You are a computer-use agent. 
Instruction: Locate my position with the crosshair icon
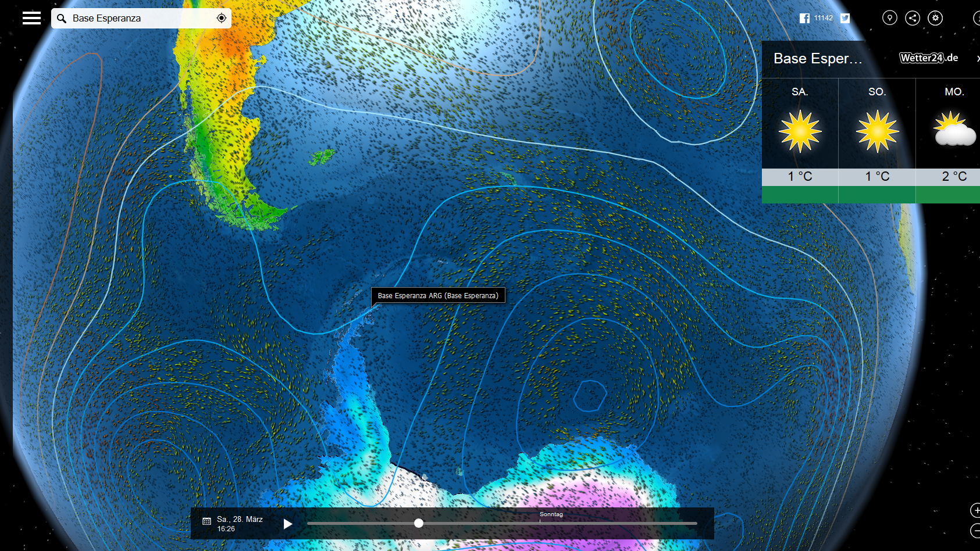tap(222, 18)
